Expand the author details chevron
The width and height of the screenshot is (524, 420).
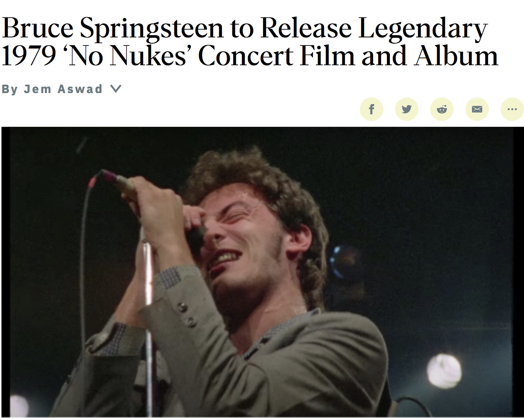pyautogui.click(x=115, y=89)
